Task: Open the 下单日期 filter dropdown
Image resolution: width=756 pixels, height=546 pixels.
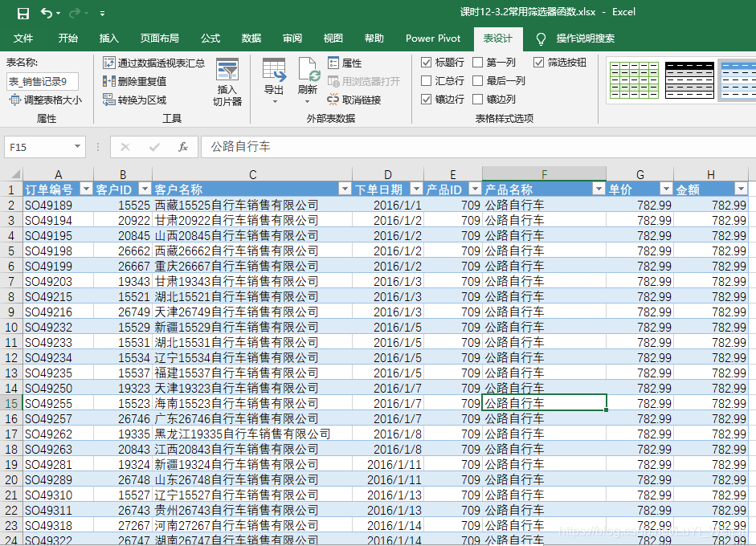Action: [x=416, y=189]
